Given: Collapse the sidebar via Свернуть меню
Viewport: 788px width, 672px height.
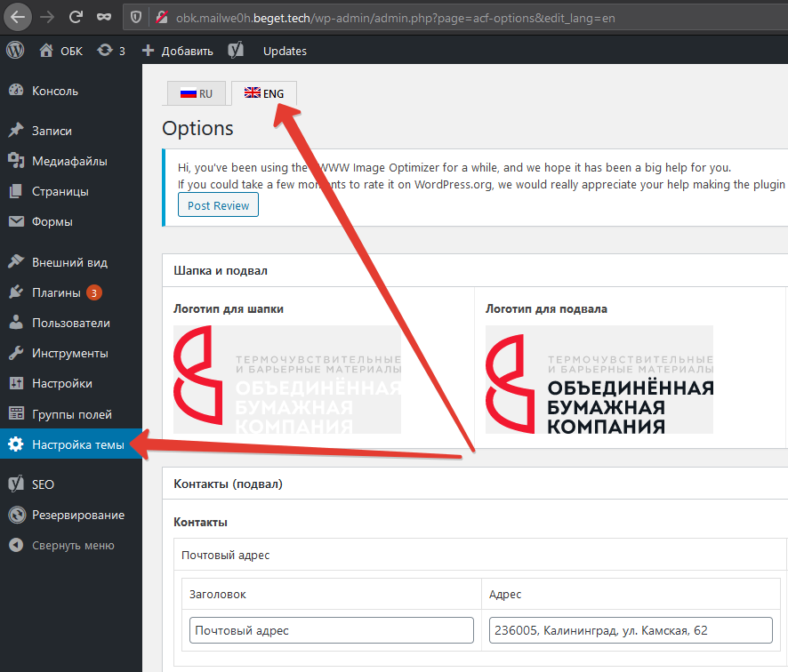Looking at the screenshot, I should tap(71, 546).
